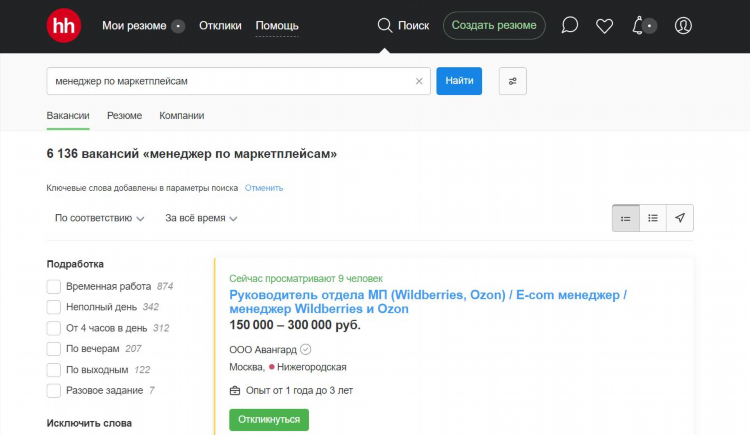Click salary 150 000 – 300 000 руб.
The height and width of the screenshot is (435, 750).
click(x=295, y=325)
